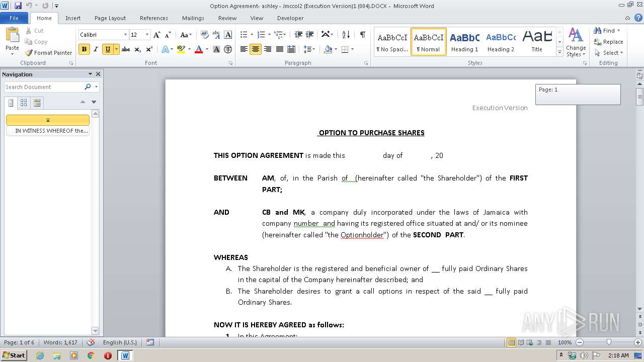Click Undo icon in Quick Access Toolbar
Image resolution: width=644 pixels, height=362 pixels.
(x=29, y=6)
